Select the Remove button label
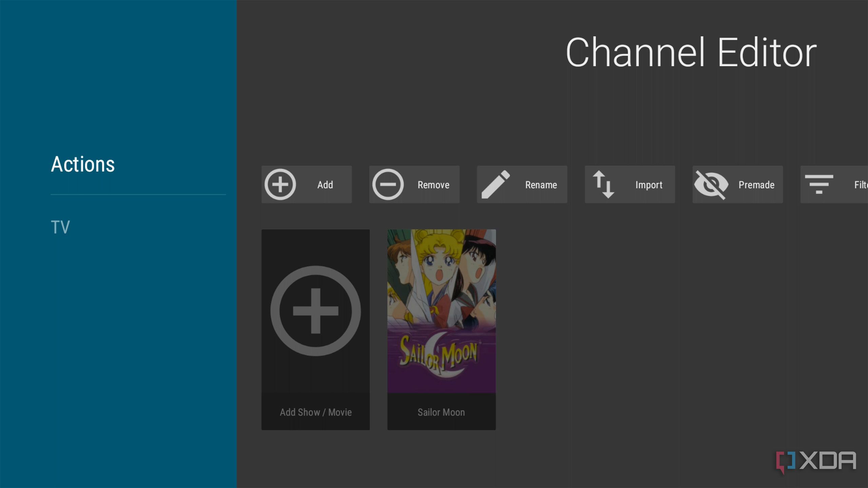Image resolution: width=868 pixels, height=488 pixels. [x=433, y=185]
